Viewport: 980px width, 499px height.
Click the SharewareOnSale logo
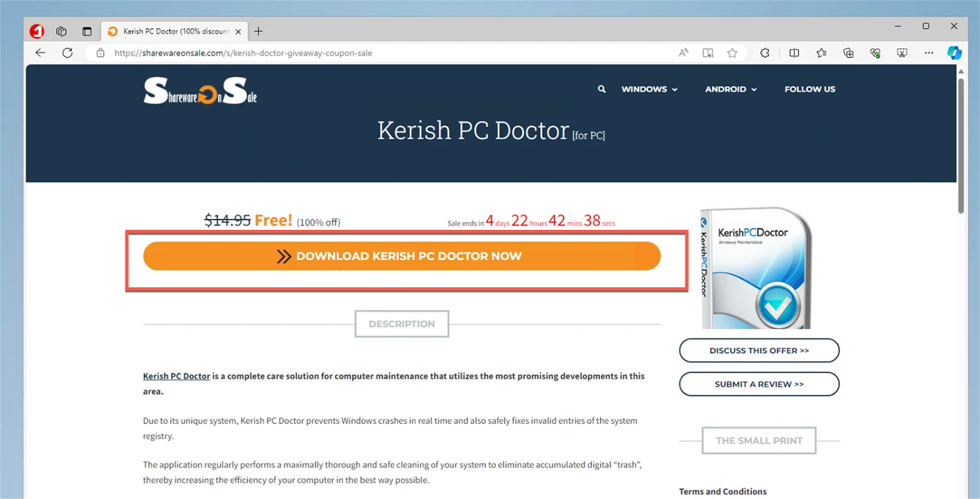coord(200,91)
